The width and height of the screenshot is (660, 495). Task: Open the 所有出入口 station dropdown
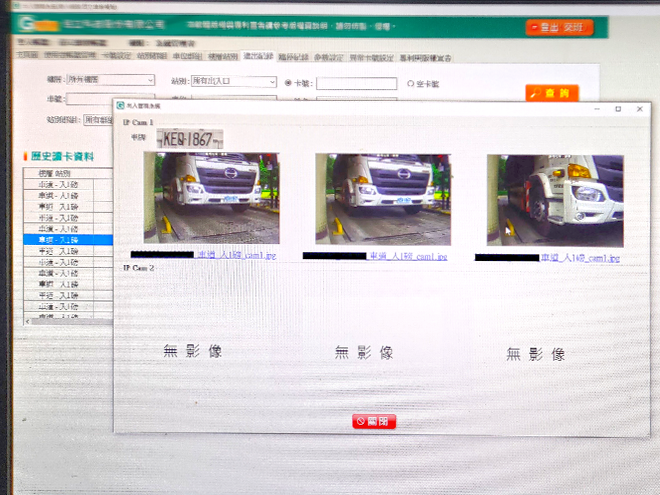pos(234,81)
